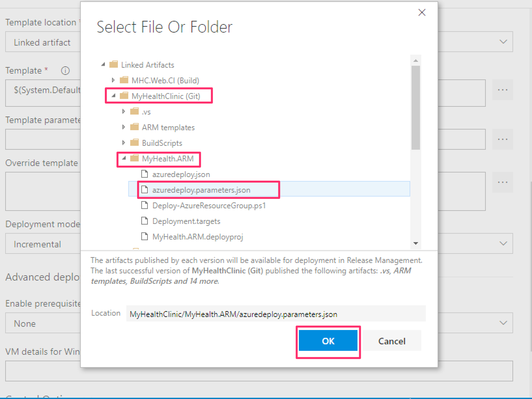Image resolution: width=532 pixels, height=399 pixels.
Task: Collapse the Linked Artifacts root node
Action: (x=103, y=64)
